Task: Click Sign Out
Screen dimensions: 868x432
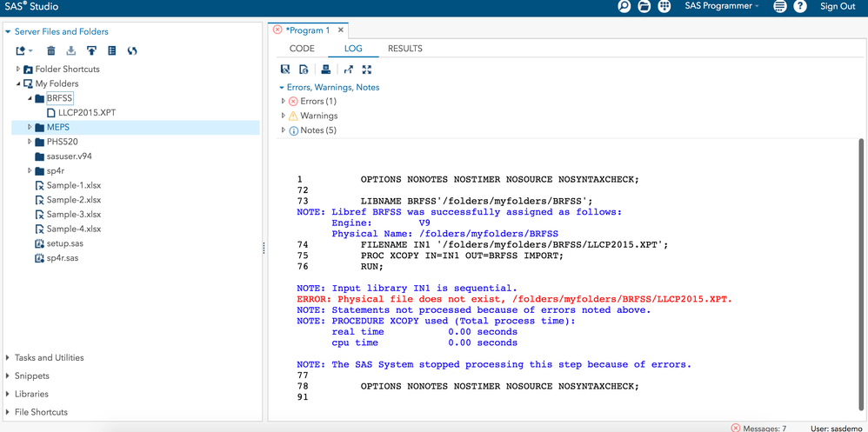Action: [x=838, y=6]
